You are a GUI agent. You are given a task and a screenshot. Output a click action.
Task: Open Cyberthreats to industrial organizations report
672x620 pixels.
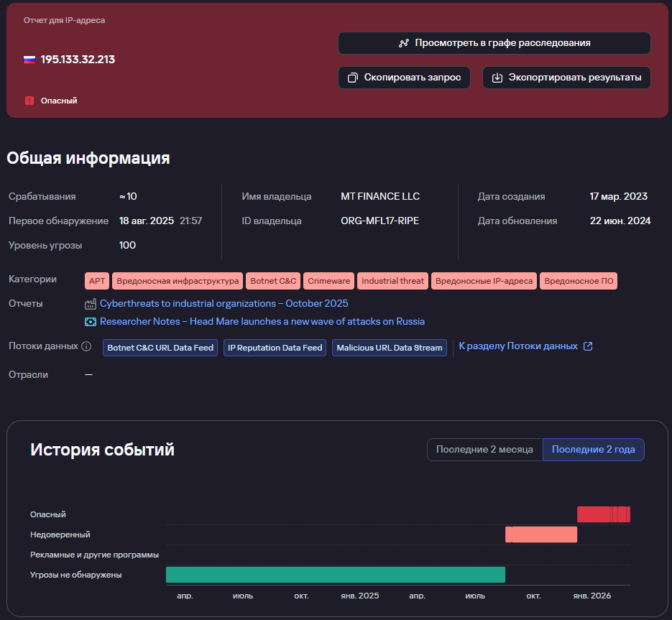click(224, 304)
